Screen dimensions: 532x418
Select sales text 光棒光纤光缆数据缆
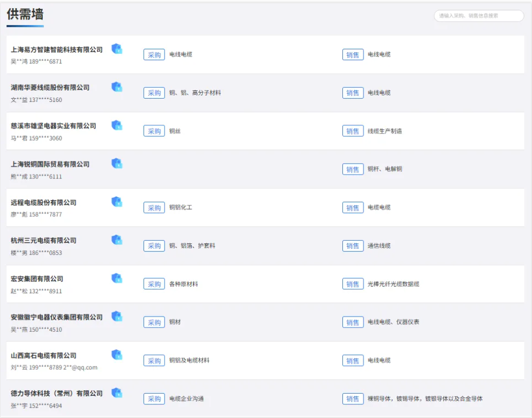coord(393,284)
